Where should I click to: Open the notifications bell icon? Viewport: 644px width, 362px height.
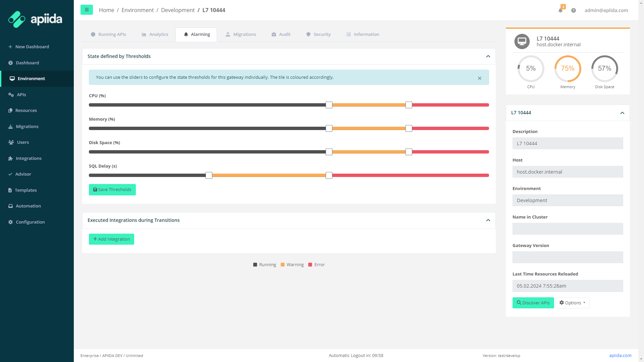pos(560,10)
